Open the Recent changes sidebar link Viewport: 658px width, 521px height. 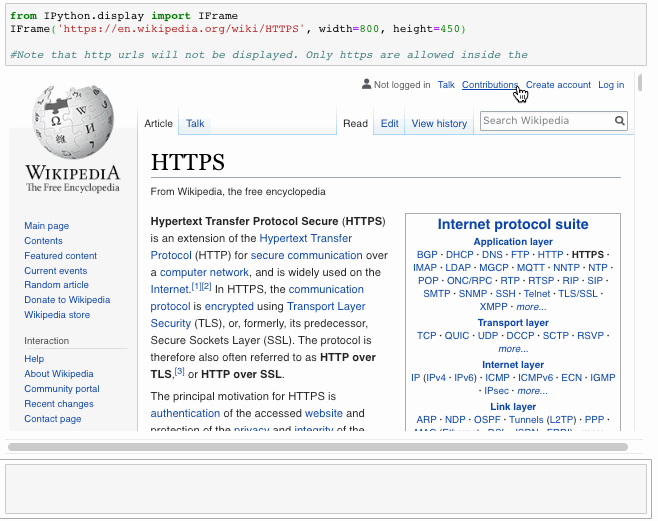point(59,404)
